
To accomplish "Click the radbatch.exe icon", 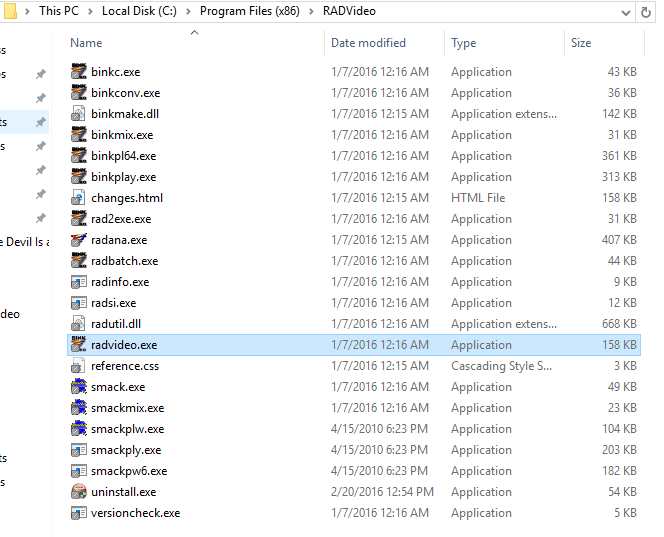I will point(79,260).
